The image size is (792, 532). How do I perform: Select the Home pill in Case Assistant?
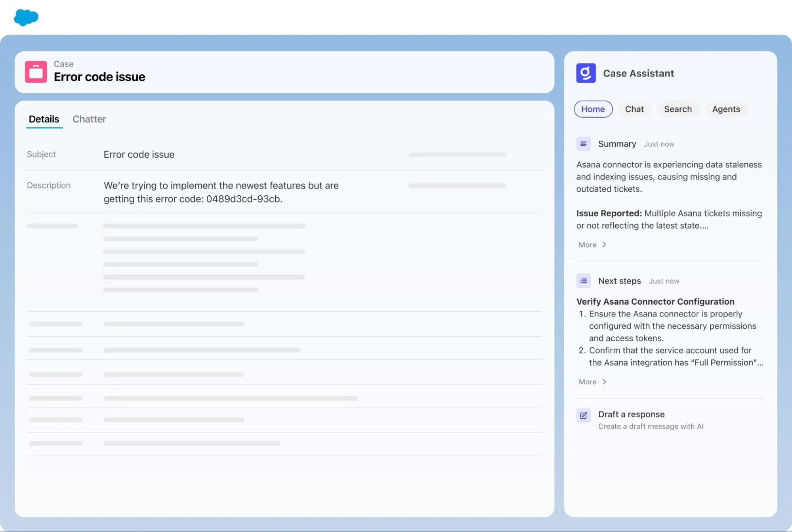593,109
